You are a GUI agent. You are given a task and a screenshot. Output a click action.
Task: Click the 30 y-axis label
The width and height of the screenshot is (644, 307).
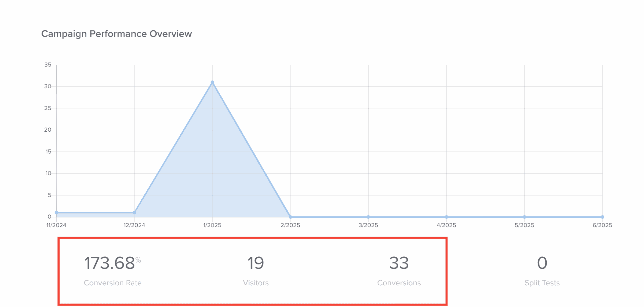point(48,86)
